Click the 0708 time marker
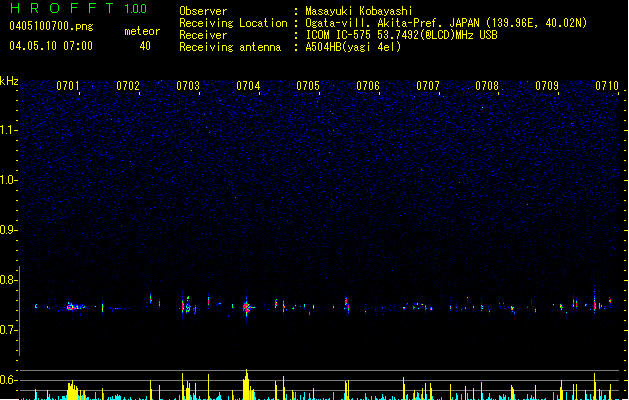 (x=487, y=86)
